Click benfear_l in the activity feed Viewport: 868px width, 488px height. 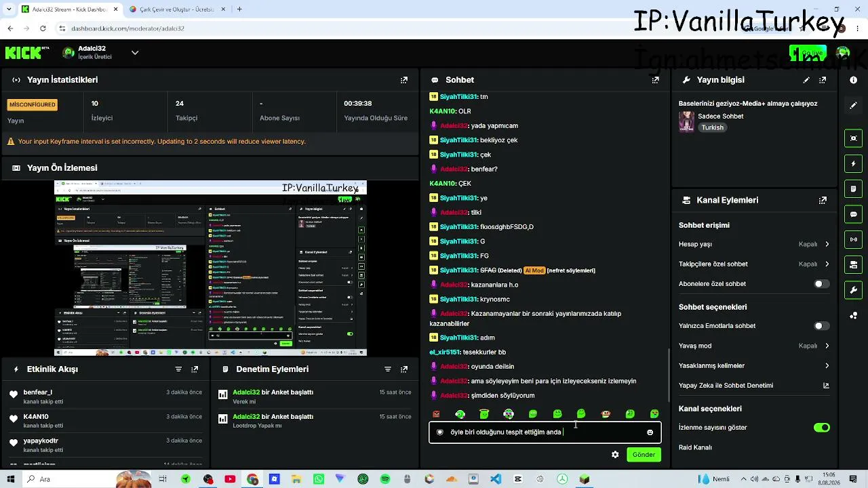tap(38, 392)
